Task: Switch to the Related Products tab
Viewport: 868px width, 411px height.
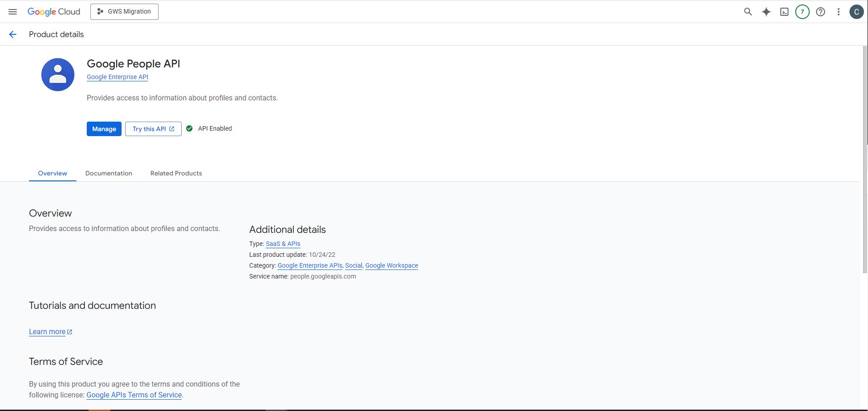Action: (176, 173)
